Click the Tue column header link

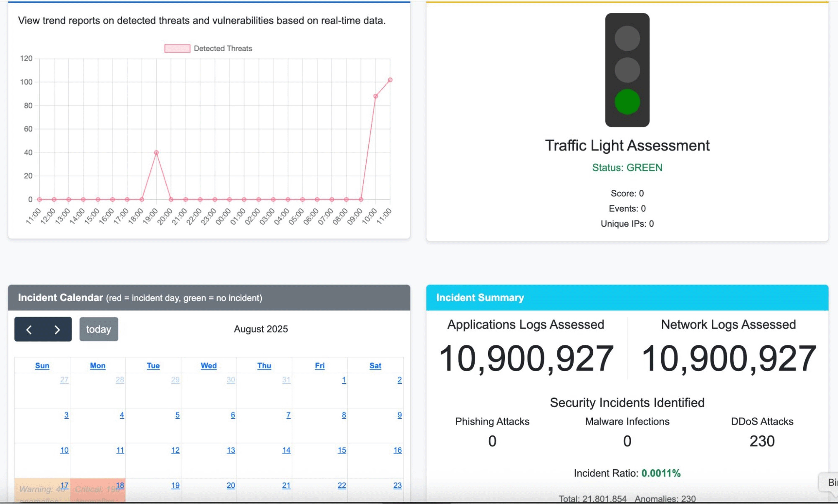click(153, 366)
